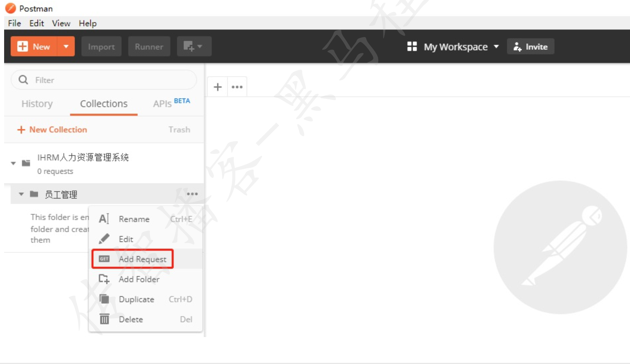Click the Invite button
The height and width of the screenshot is (364, 630).
(530, 46)
